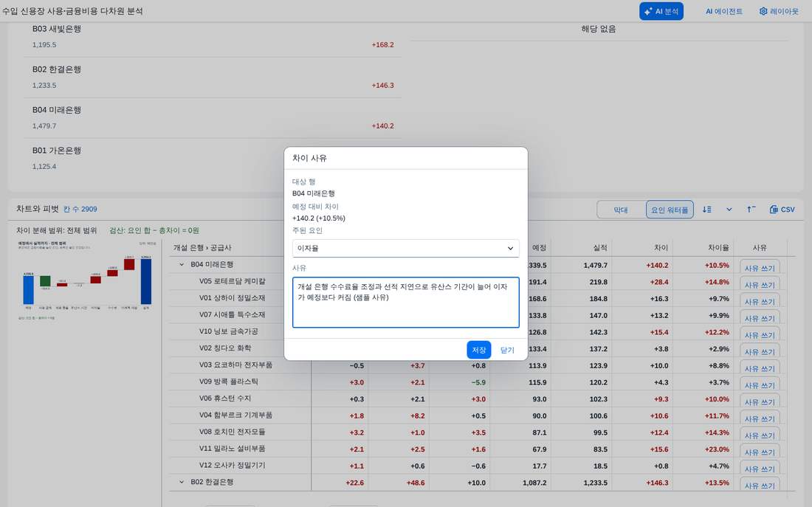Viewport: 812px width, 507px height.
Task: Click 사유 쓰기 for B04 미래은행 row
Action: click(759, 268)
